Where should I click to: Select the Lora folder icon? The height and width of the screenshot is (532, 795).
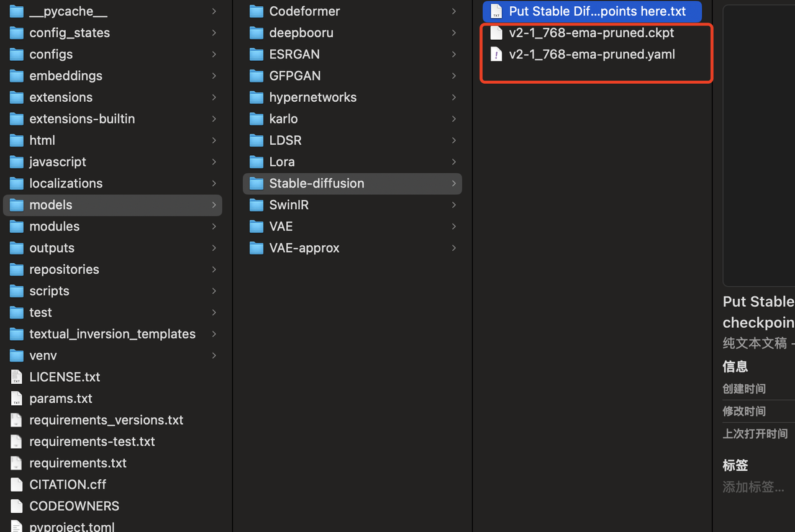click(257, 162)
